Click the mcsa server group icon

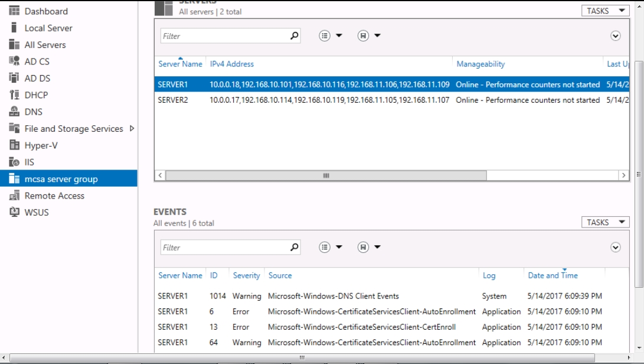(x=14, y=178)
